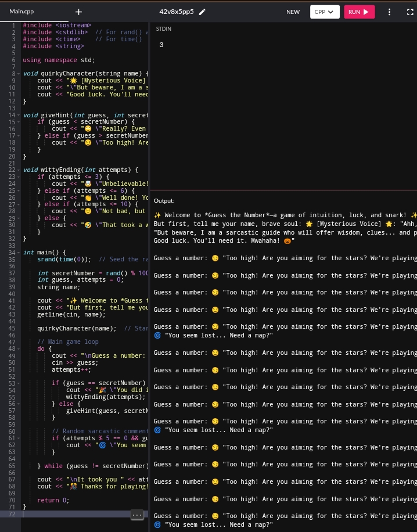The width and height of the screenshot is (417, 532).
Task: Click 'string name;' on line 39
Action: coord(59,287)
